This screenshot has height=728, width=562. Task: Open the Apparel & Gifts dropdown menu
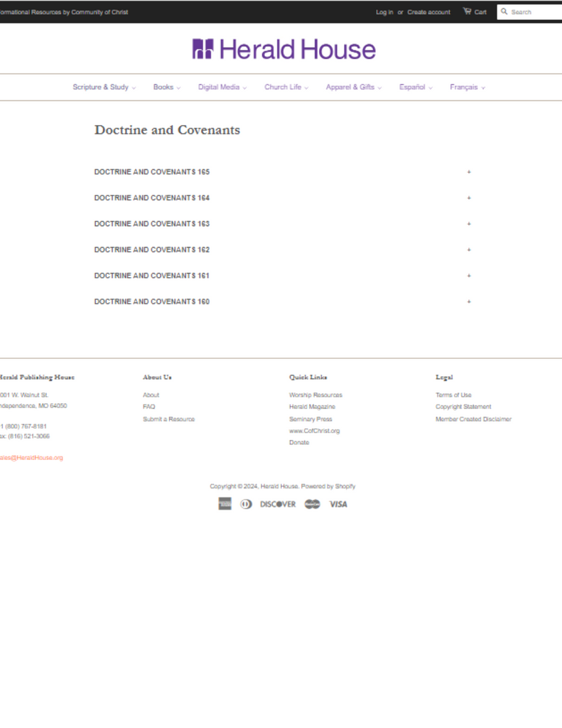353,87
